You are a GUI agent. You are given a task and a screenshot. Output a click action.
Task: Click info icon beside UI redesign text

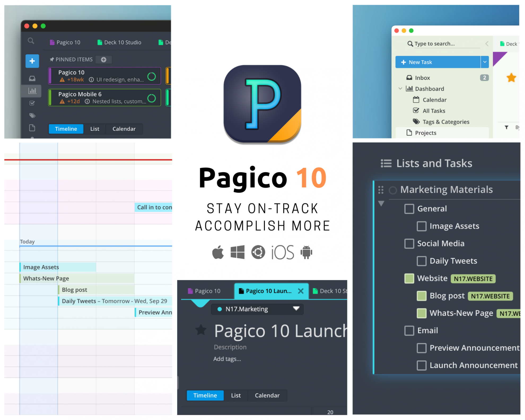[x=91, y=80]
